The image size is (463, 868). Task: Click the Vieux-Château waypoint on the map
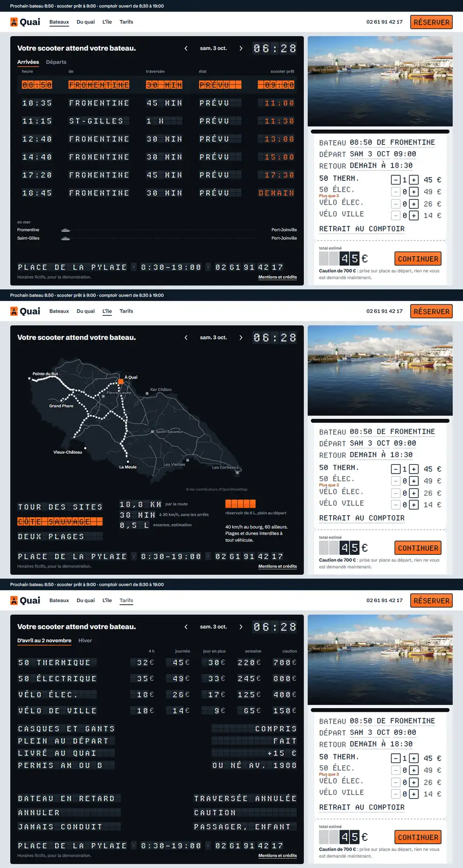point(85,448)
